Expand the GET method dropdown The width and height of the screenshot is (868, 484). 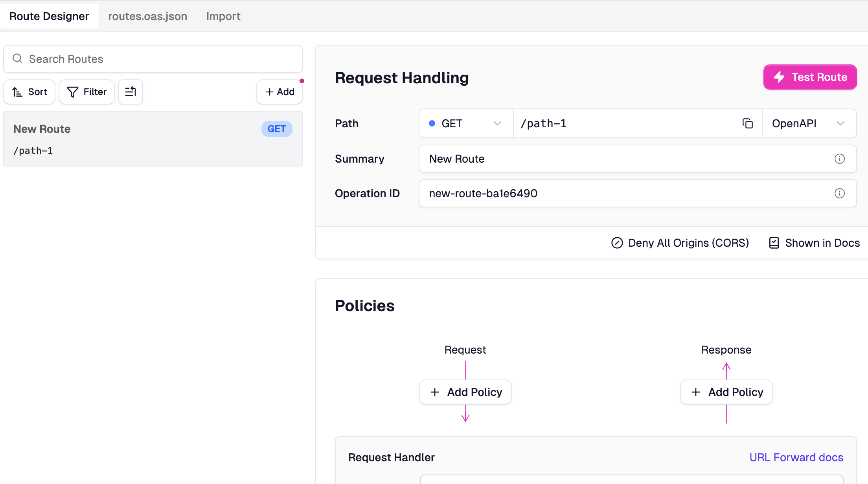coord(465,123)
